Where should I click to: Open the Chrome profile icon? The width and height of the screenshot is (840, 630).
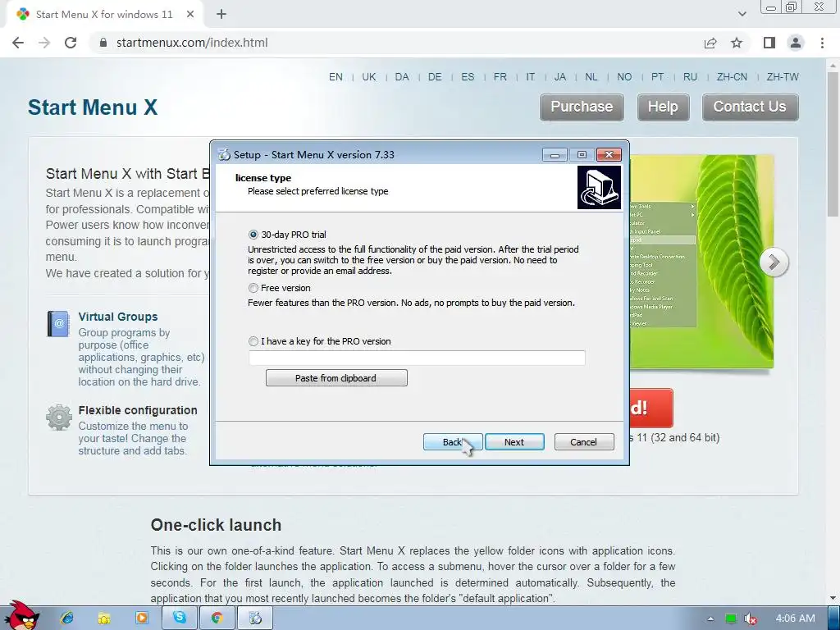point(796,43)
